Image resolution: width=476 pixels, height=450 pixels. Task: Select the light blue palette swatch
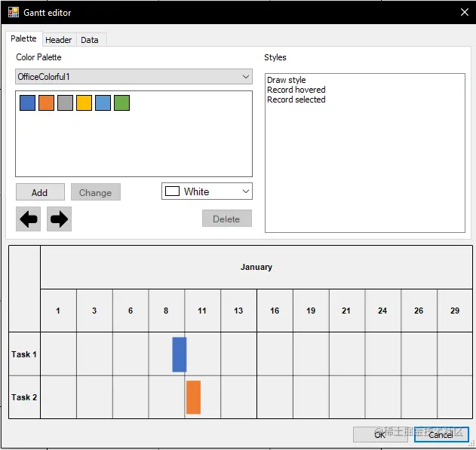coord(103,103)
